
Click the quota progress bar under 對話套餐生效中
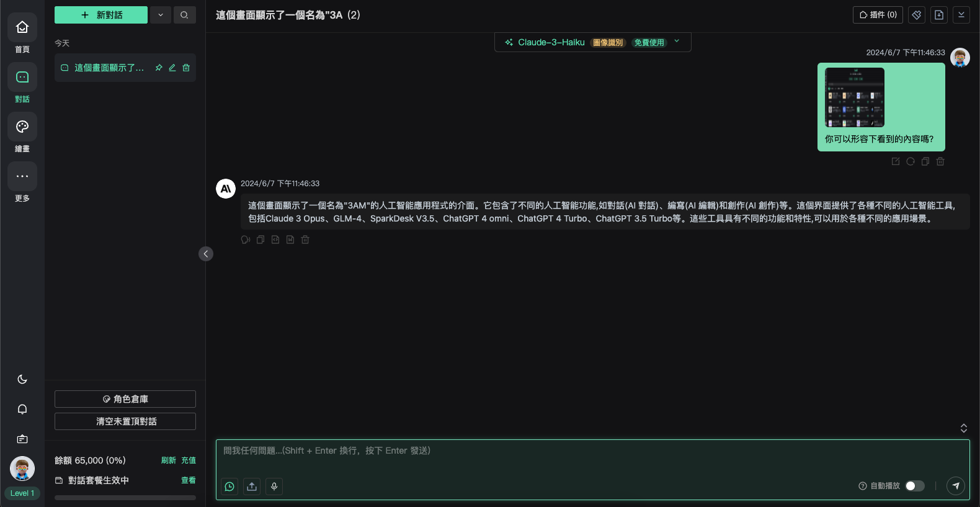point(125,498)
